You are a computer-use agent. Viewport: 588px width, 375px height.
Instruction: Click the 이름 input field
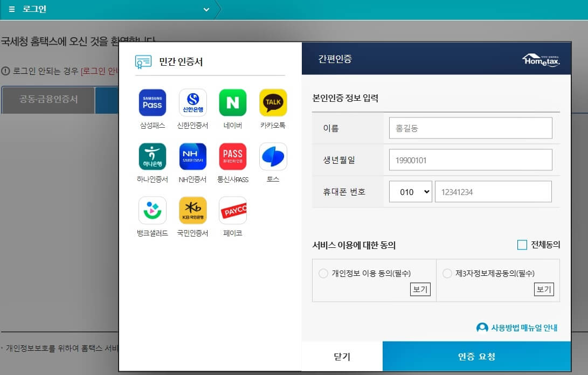point(471,128)
